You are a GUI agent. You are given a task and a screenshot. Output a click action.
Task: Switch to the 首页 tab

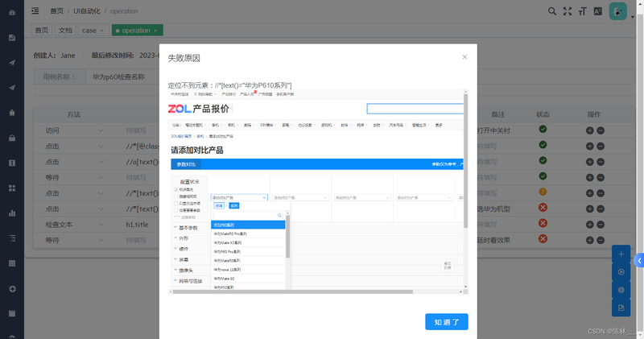[41, 30]
